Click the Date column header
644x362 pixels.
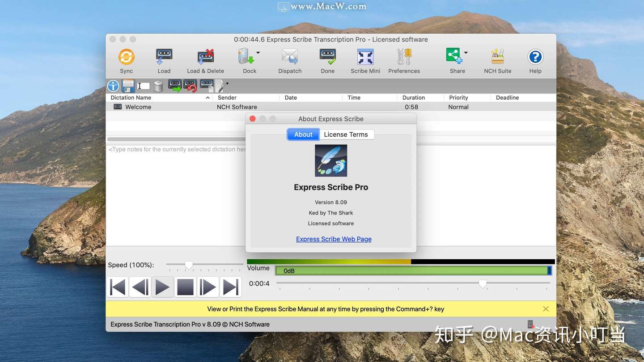point(311,97)
